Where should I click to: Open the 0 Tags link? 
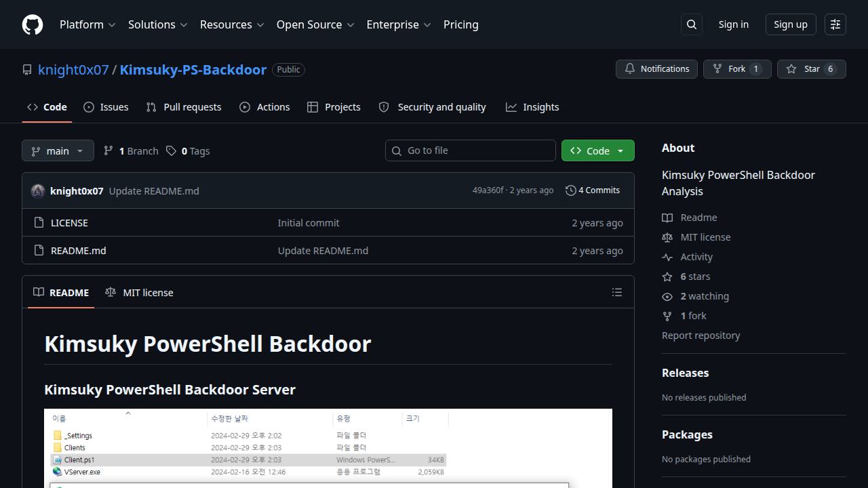(x=189, y=150)
